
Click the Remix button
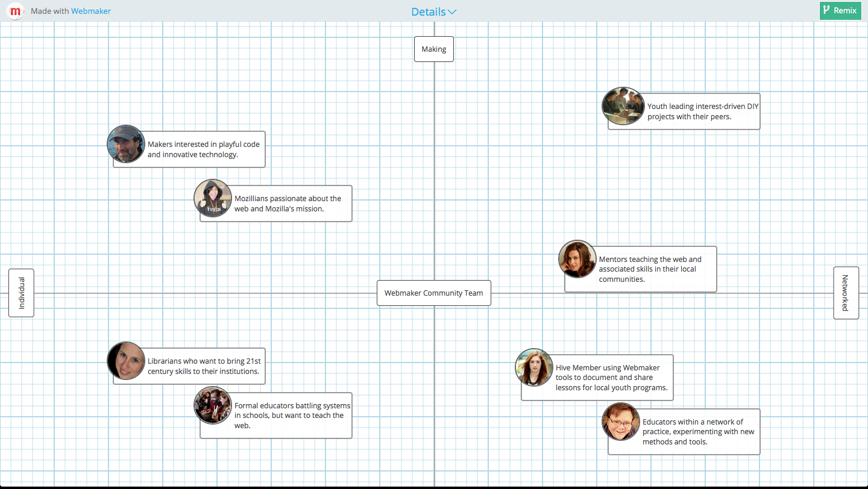coord(840,10)
